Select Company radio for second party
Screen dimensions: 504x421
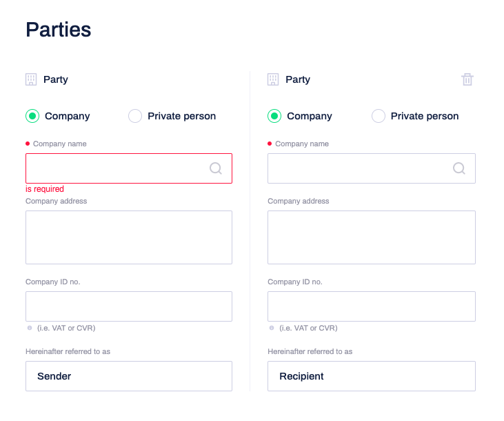click(x=274, y=116)
